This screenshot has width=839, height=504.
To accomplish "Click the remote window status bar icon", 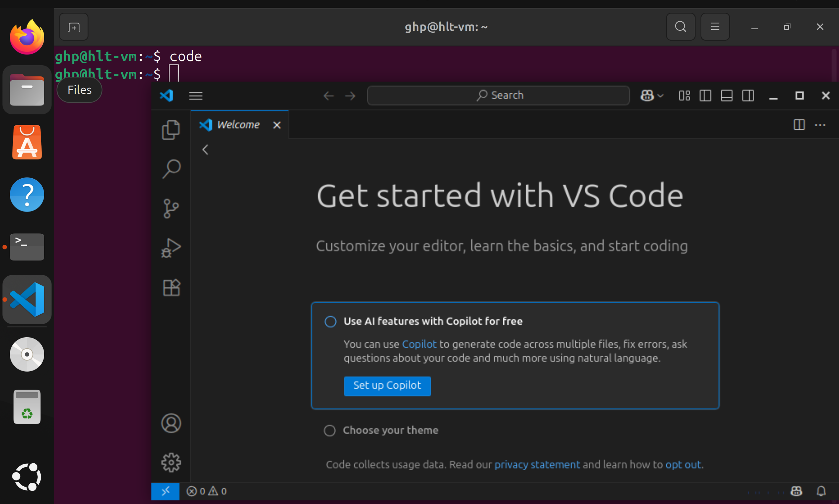I will (166, 491).
